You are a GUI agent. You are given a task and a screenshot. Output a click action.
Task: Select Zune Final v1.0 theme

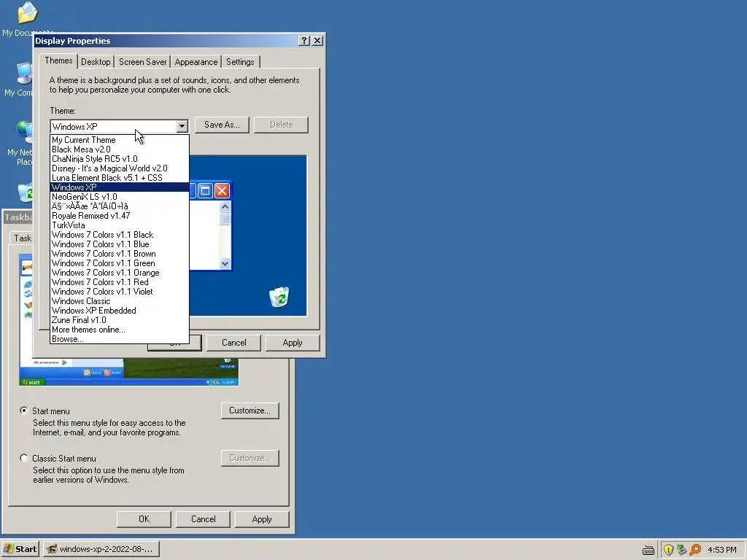pyautogui.click(x=120, y=321)
